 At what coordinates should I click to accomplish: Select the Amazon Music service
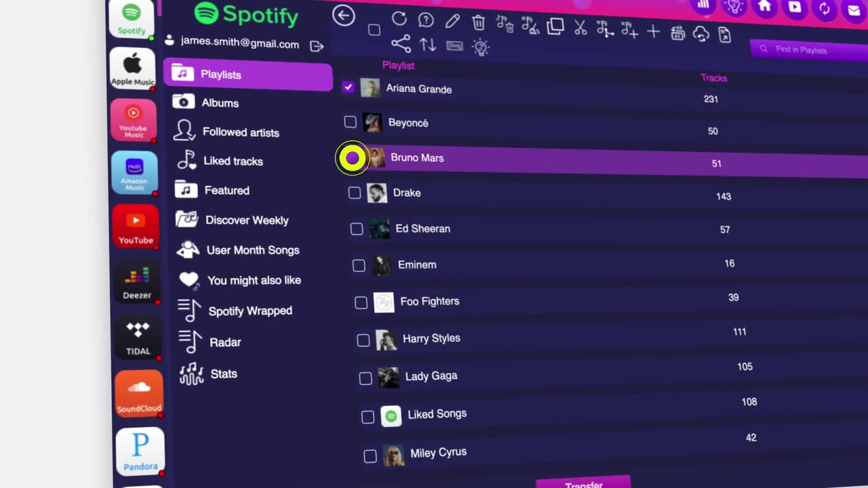point(134,173)
